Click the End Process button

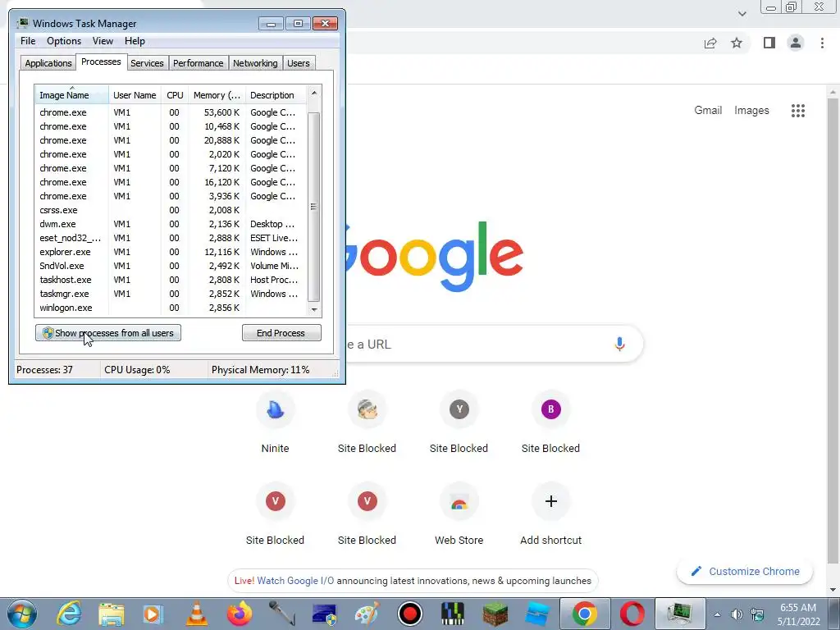pos(281,333)
